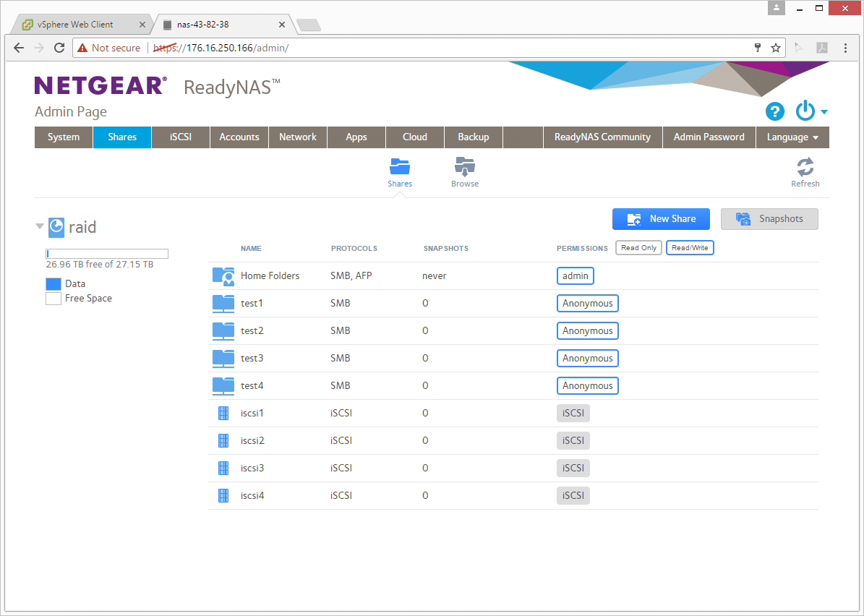Click iSCSI permission badge for iscsi4
Viewport: 864px width, 616px height.
573,496
